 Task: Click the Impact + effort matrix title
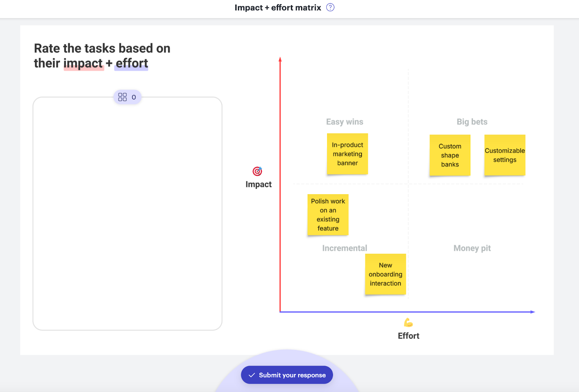pyautogui.click(x=278, y=8)
